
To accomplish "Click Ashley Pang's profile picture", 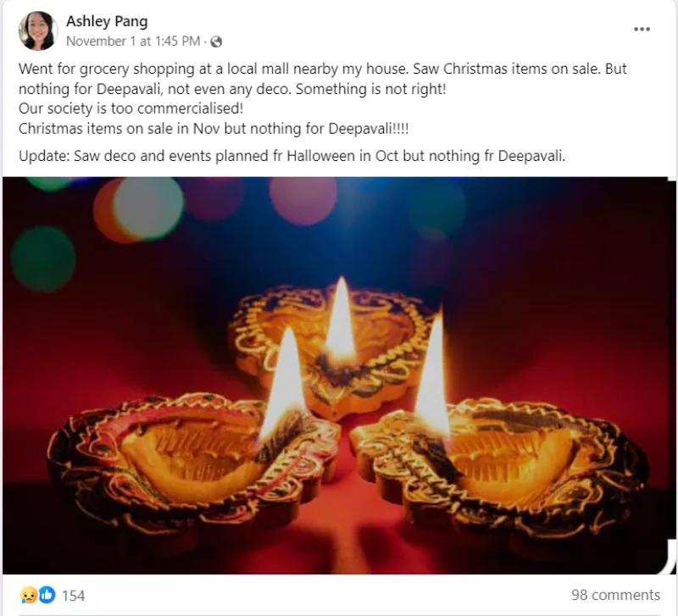I will tap(37, 31).
